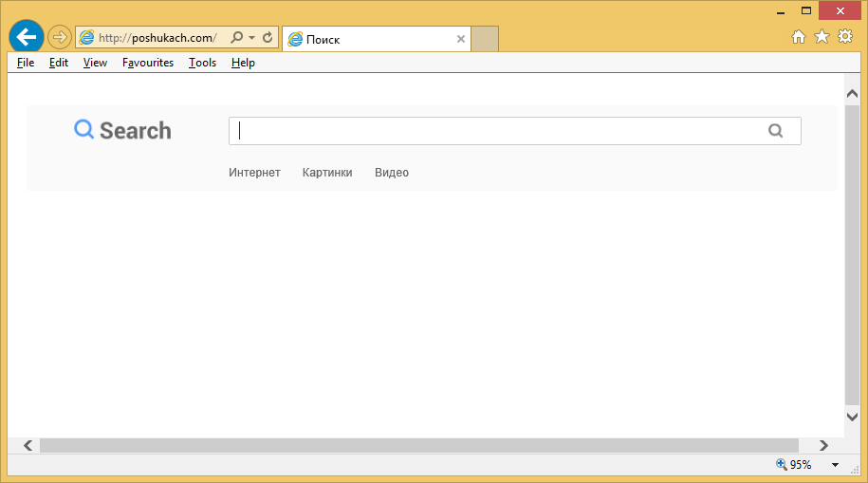
Task: Open the Home page icon
Action: coord(799,37)
